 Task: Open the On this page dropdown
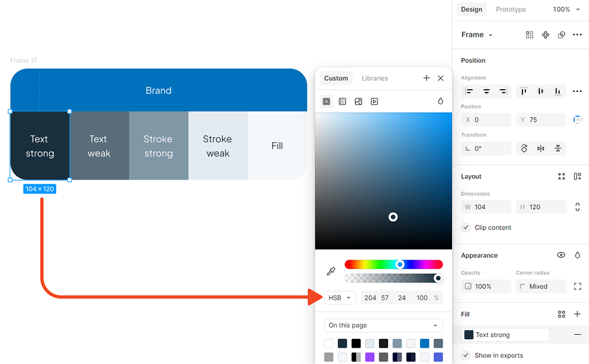point(383,325)
